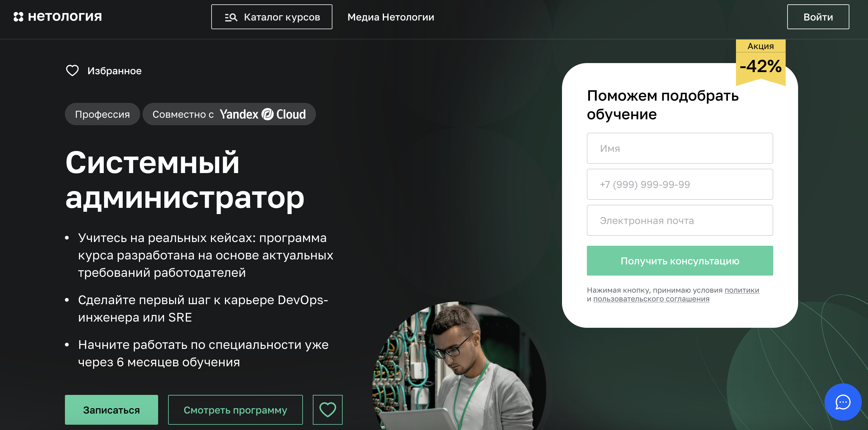Click the Войти button

(x=818, y=17)
